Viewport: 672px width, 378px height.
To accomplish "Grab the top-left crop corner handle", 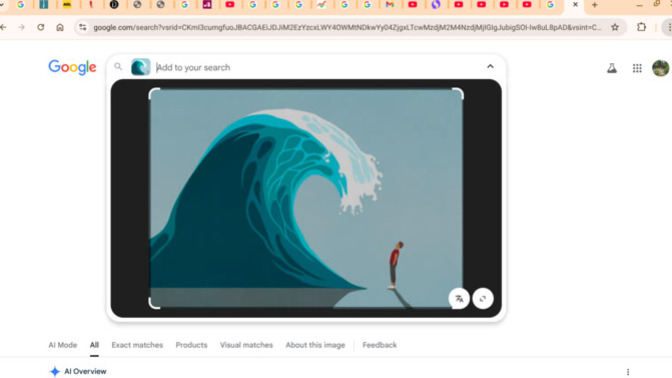I will coord(154,93).
